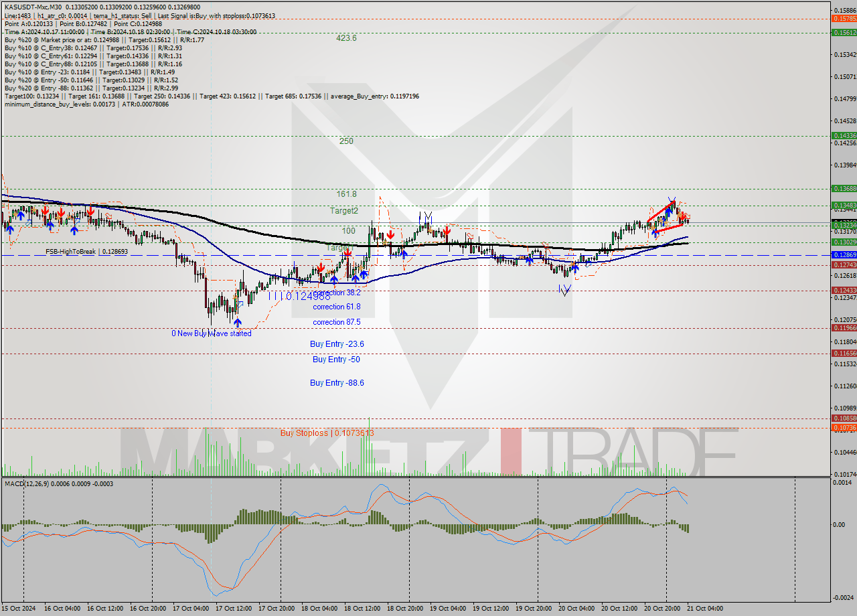The image size is (857, 616).
Task: Click the '15 Oct 2024' date on time axis
Action: pyautogui.click(x=20, y=609)
